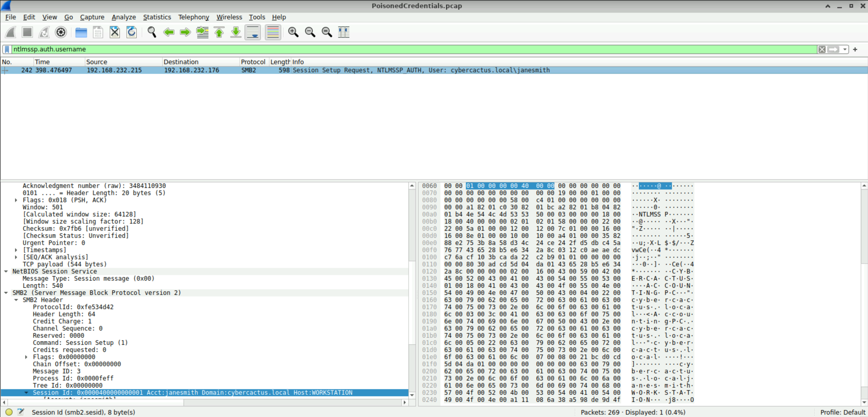Screen dimensions: 868x417
Task: Sort packets by the Source column
Action: [x=123, y=62]
